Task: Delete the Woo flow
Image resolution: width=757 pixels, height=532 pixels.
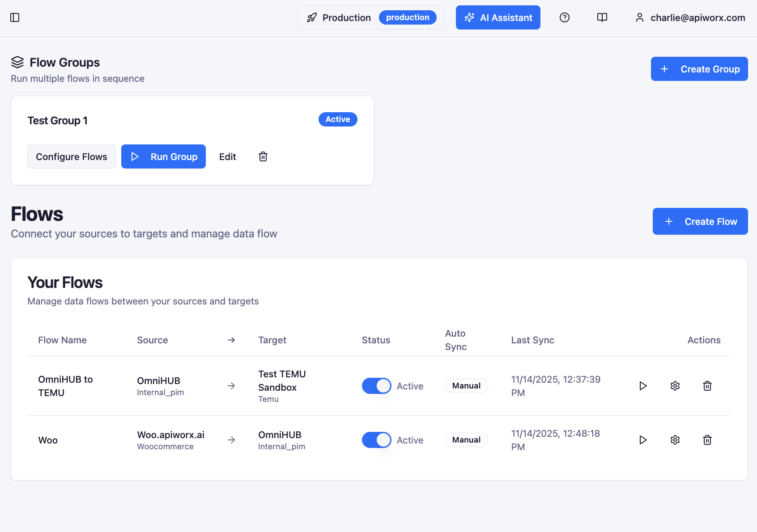Action: coord(707,440)
